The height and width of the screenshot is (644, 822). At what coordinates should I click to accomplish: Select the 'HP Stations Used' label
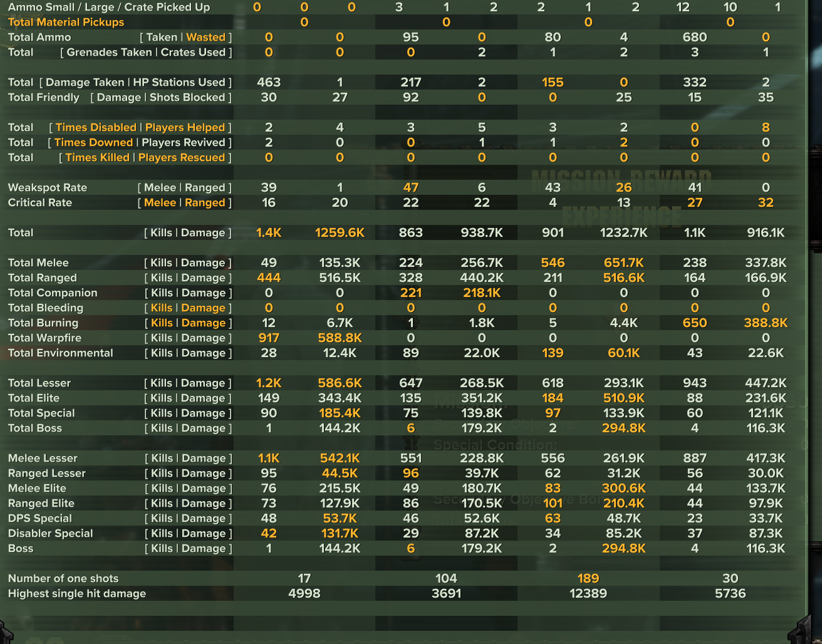[x=179, y=82]
